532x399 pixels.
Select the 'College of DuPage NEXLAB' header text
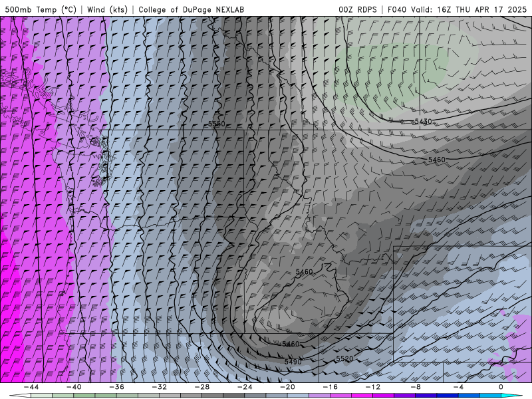[x=191, y=9]
